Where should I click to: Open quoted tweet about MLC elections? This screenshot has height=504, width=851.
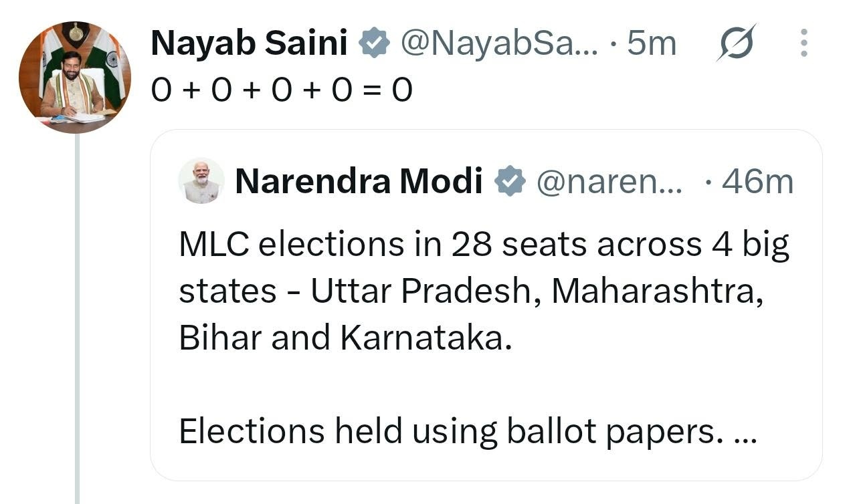tap(486, 305)
